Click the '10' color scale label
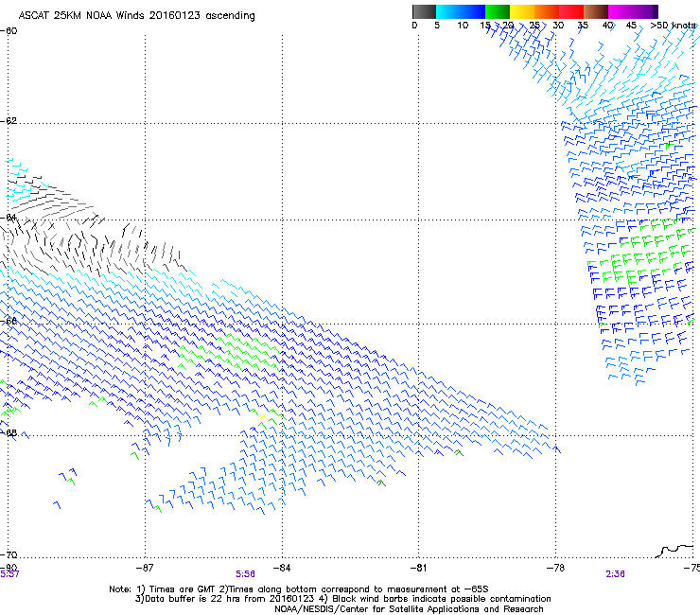Image resolution: width=700 pixels, height=615 pixels. point(463,26)
